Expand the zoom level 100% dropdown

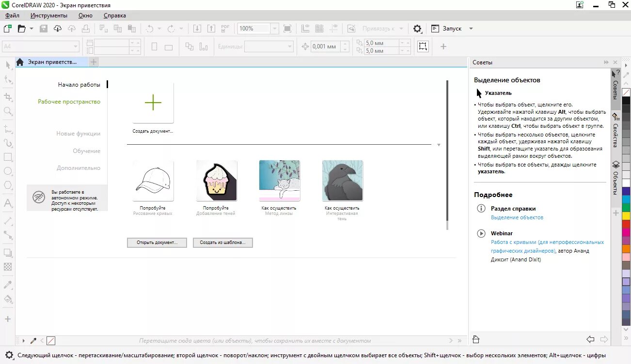click(274, 29)
